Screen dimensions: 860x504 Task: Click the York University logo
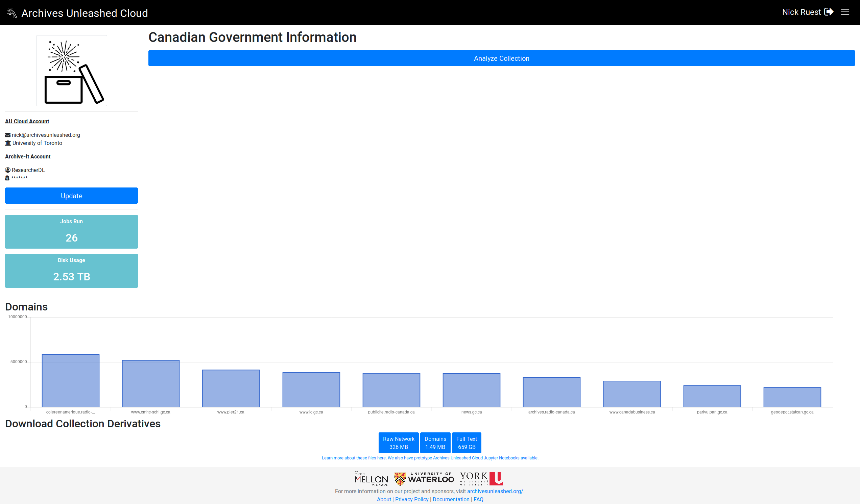click(481, 479)
